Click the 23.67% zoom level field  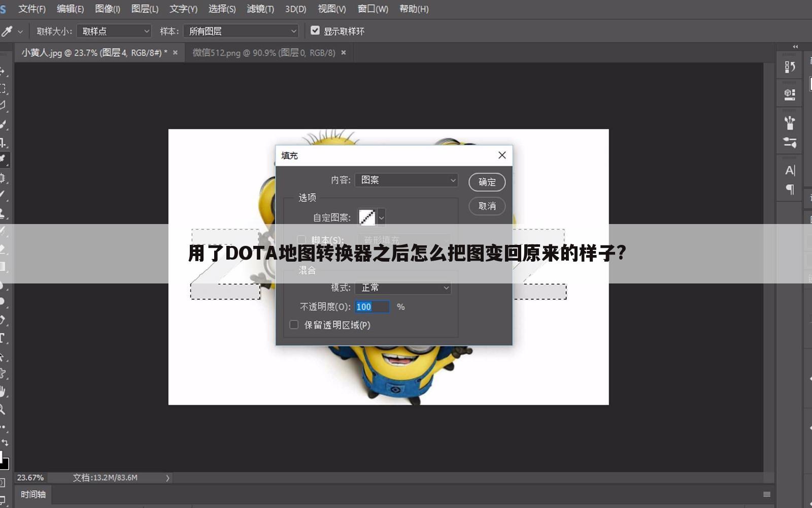30,478
